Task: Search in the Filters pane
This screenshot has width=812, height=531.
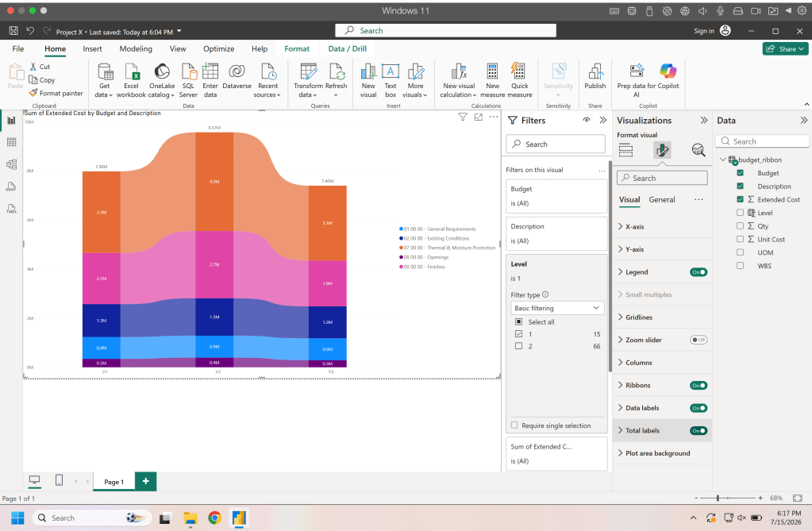Action: [556, 144]
